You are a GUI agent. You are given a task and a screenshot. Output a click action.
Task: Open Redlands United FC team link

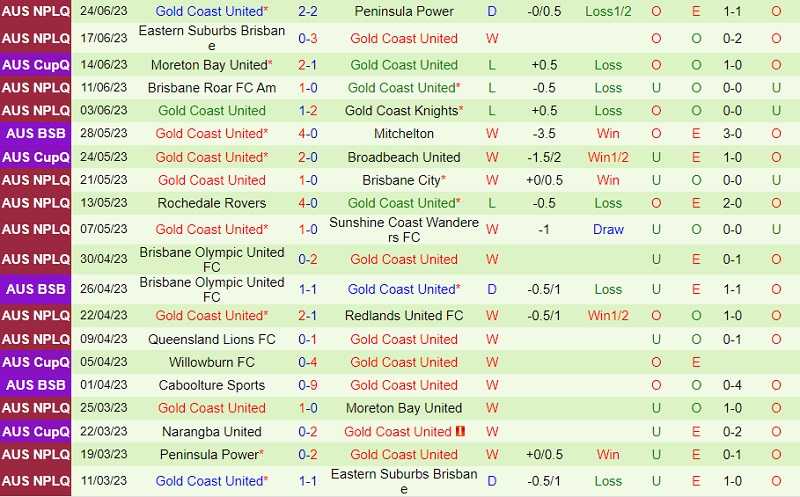tap(404, 315)
